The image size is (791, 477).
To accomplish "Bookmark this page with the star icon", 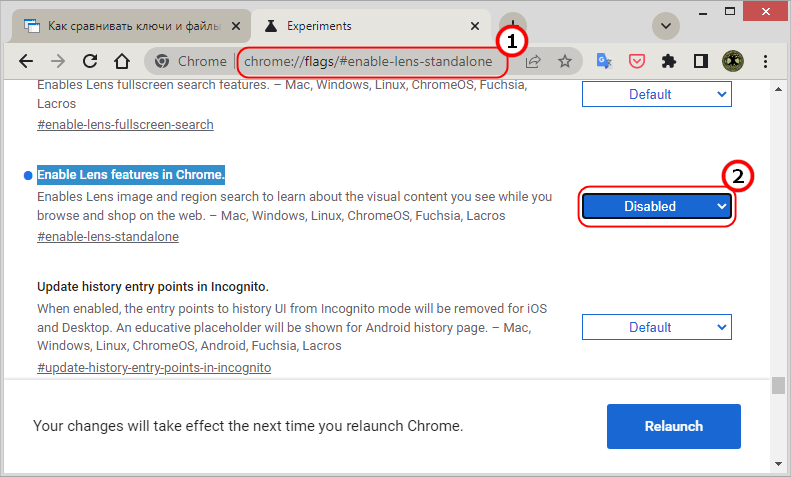I will coord(564,62).
